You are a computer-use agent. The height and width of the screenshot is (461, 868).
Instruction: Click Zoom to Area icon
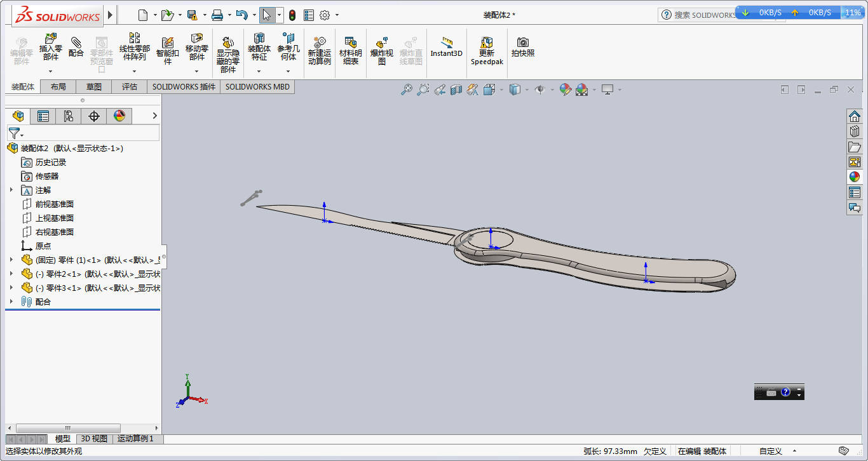pos(423,90)
